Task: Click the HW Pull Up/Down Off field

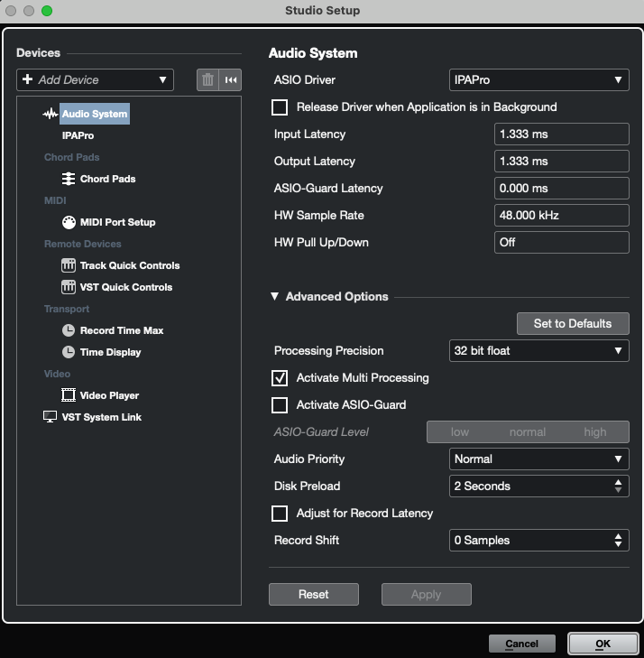Action: point(561,242)
